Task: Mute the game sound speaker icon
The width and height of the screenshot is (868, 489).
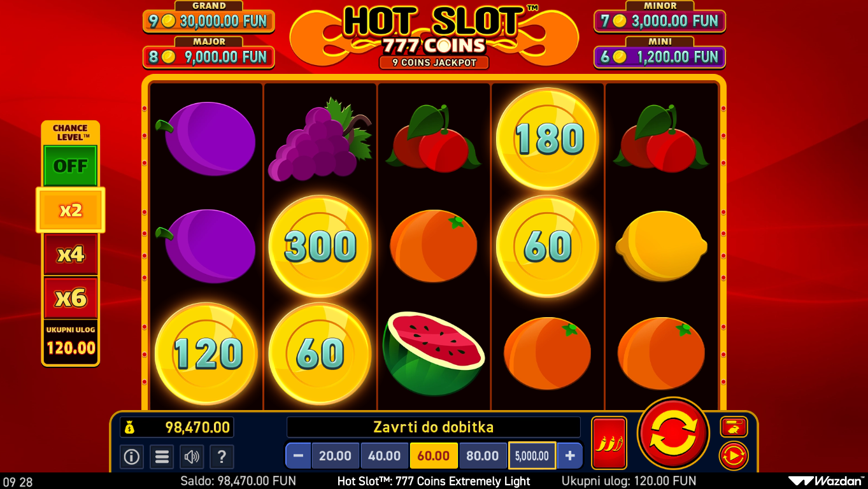Action: 192,457
